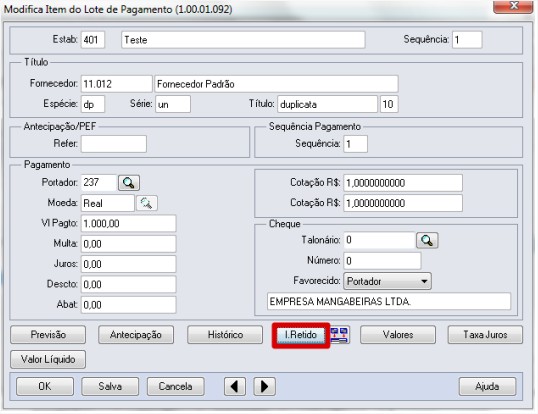Open the Antecipação button
The width and height of the screenshot is (538, 414).
pos(136,334)
